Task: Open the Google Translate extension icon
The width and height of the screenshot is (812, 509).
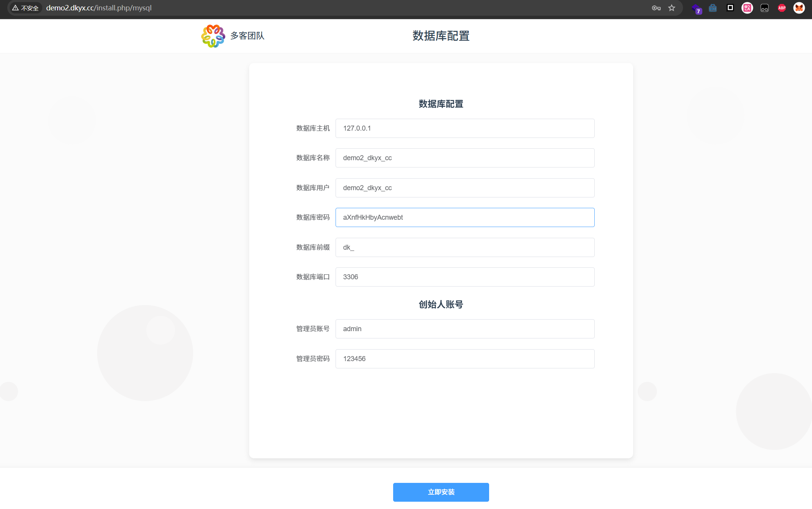Action: coord(747,8)
